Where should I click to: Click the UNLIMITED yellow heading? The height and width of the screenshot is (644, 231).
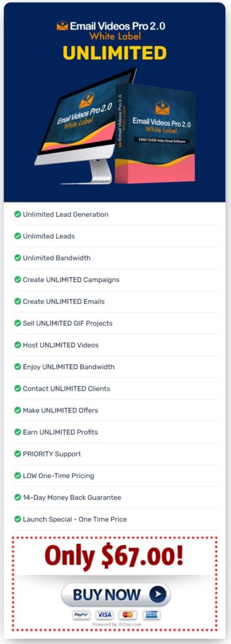point(115,53)
